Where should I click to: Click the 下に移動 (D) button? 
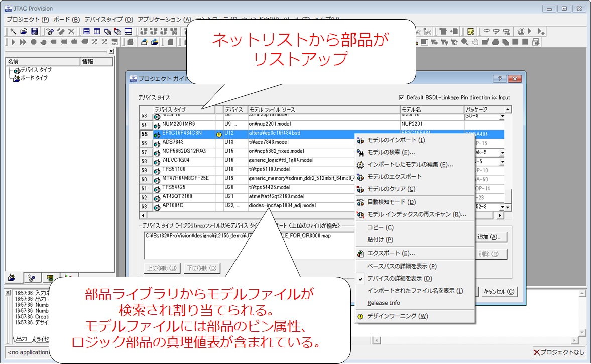[x=202, y=268]
